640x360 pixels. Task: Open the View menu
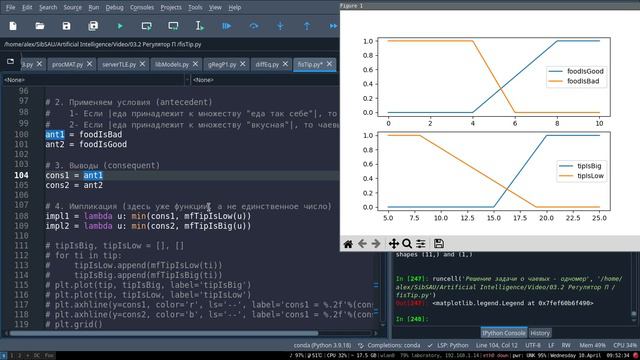pyautogui.click(x=215, y=7)
